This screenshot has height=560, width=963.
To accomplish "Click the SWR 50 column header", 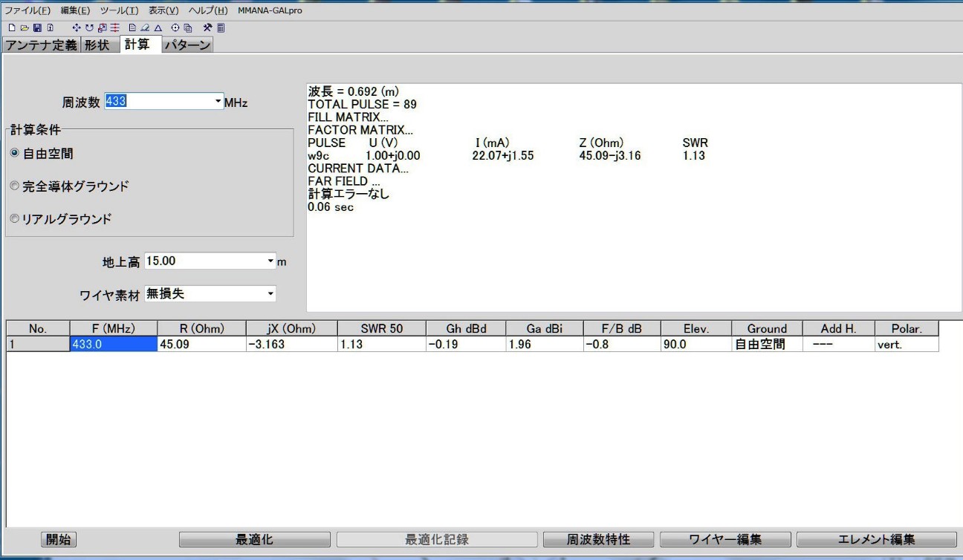I will (x=382, y=328).
